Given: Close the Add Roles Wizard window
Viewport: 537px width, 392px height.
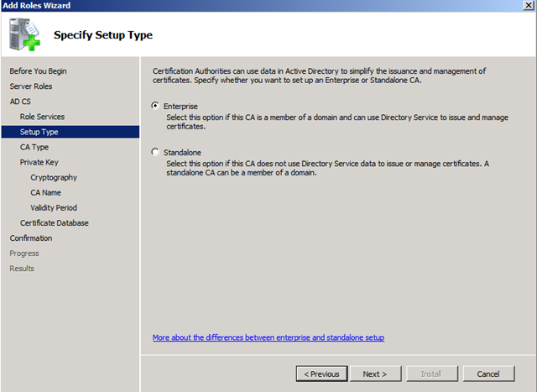Looking at the screenshot, I should (x=529, y=5).
